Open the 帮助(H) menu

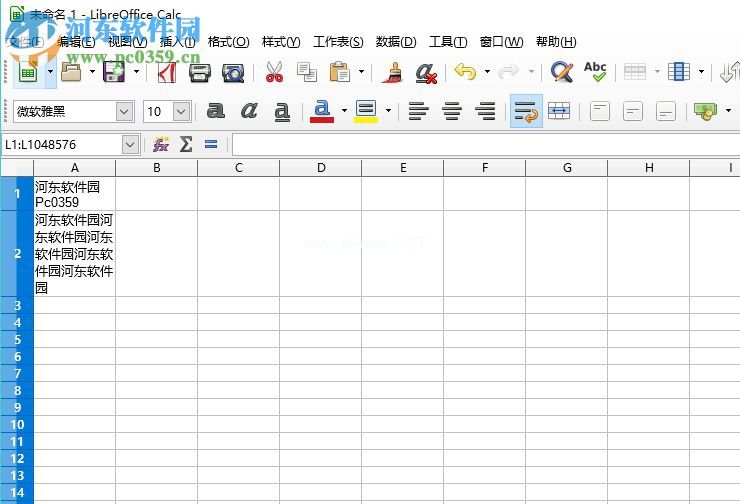(x=556, y=42)
